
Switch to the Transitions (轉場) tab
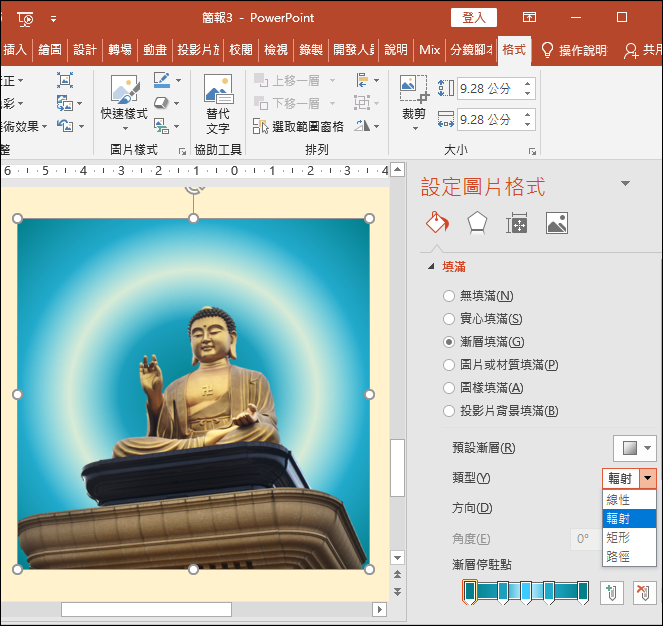(x=120, y=50)
